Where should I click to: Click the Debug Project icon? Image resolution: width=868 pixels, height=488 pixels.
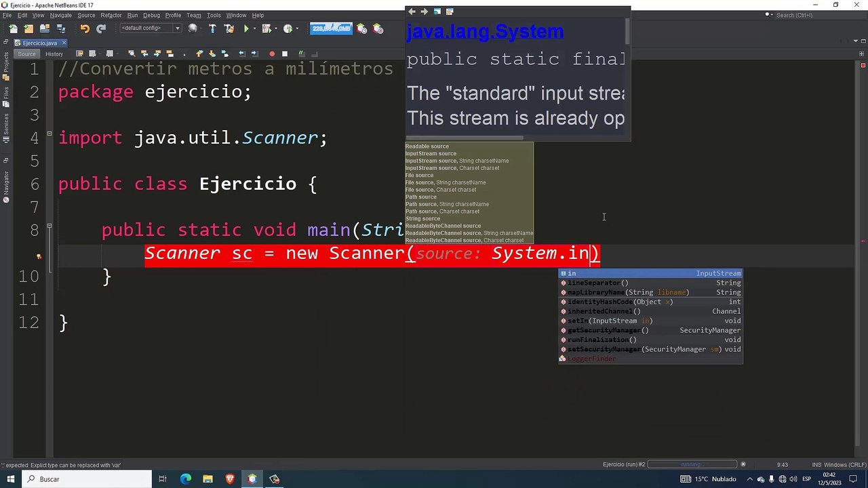pyautogui.click(x=267, y=28)
